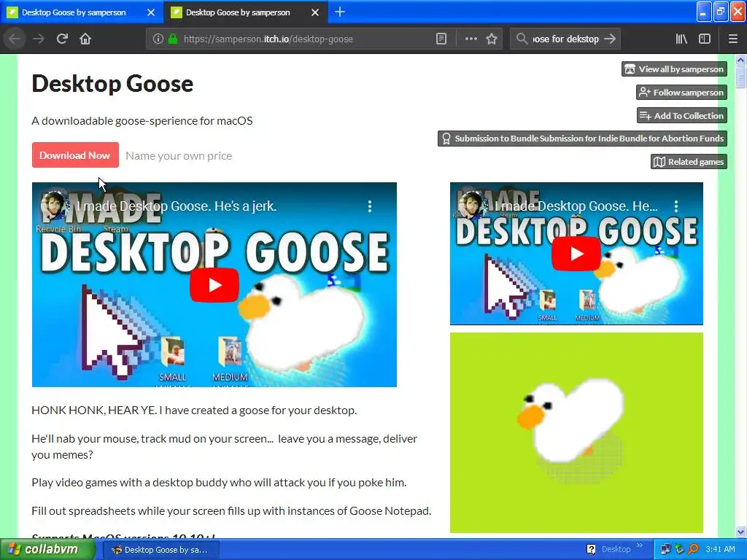Open the large video title link
The image size is (747, 560).
coord(177,206)
